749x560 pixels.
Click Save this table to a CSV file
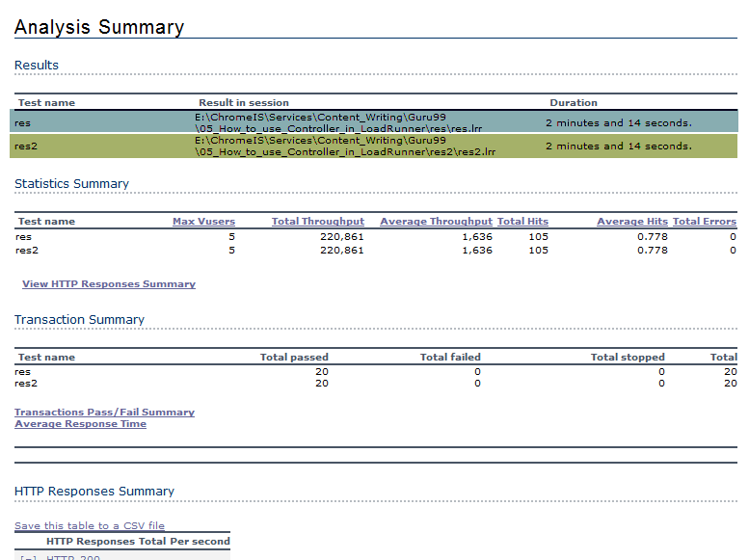(x=89, y=526)
